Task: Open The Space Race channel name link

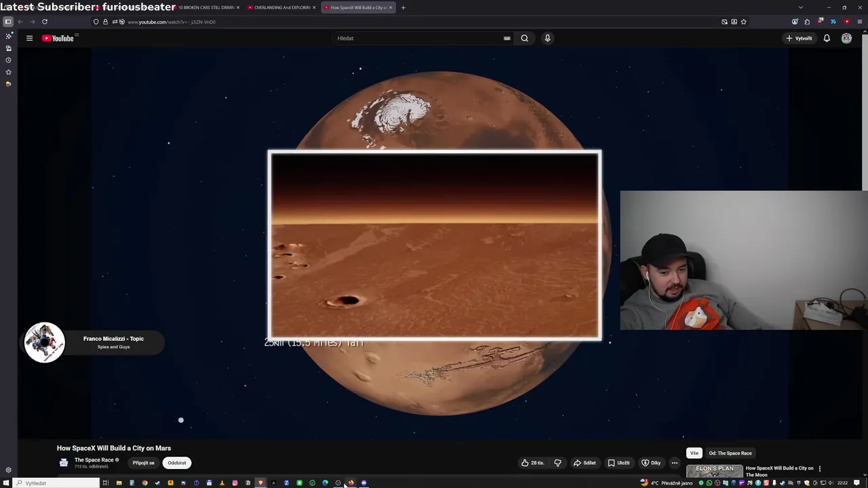Action: [x=94, y=460]
